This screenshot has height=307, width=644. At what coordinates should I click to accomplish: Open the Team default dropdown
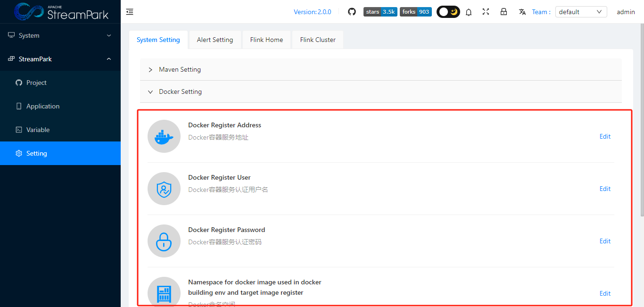coord(581,11)
